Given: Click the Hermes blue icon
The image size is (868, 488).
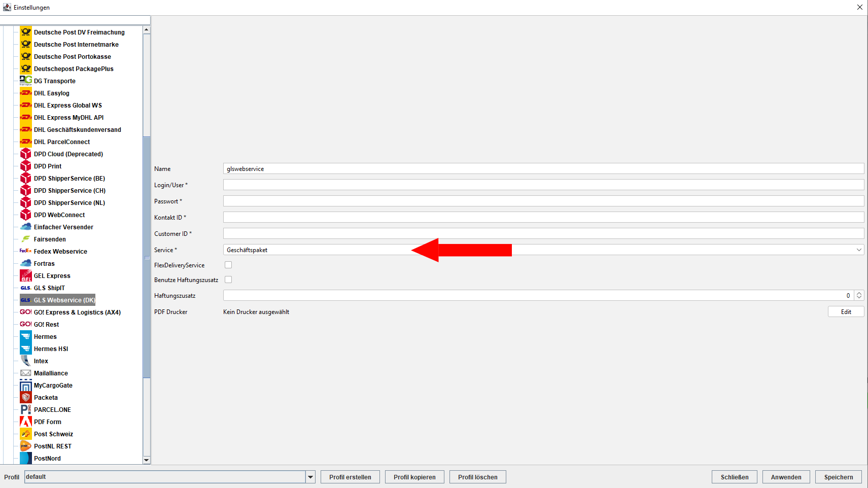Looking at the screenshot, I should (x=26, y=336).
